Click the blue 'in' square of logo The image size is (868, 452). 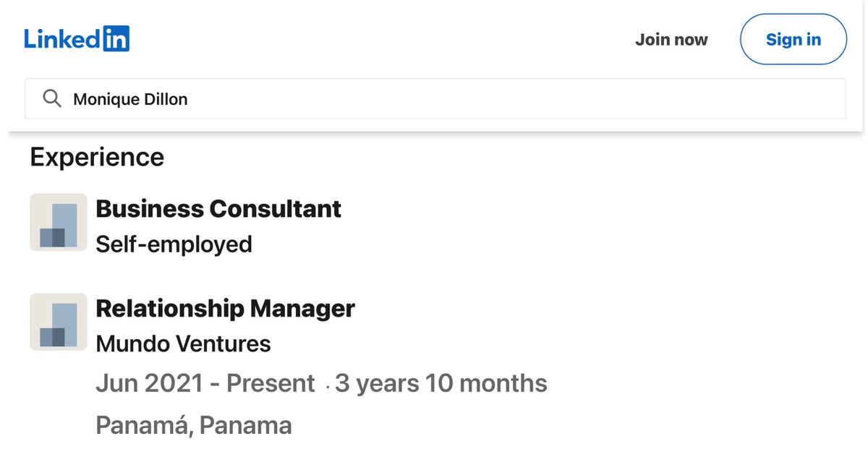[116, 38]
